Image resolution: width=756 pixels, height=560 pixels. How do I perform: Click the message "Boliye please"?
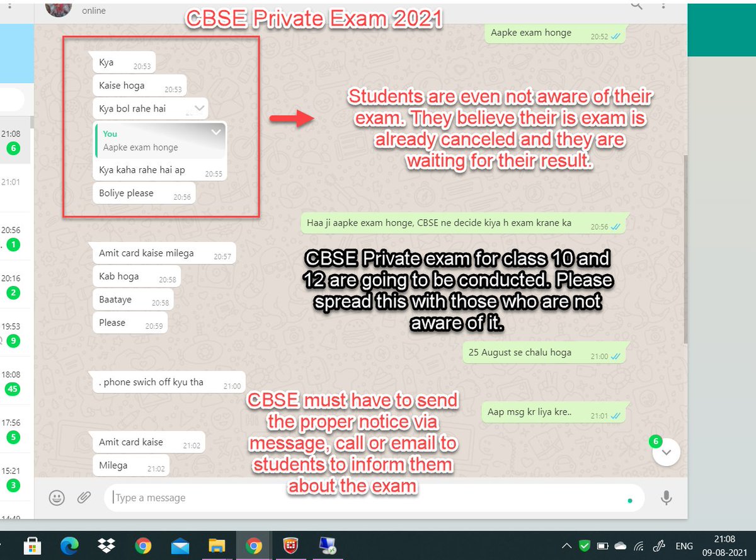pos(144,193)
